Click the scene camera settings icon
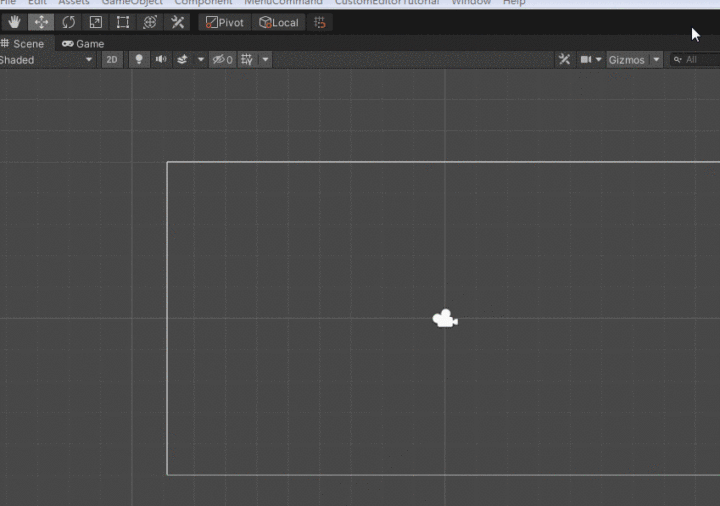 point(586,60)
